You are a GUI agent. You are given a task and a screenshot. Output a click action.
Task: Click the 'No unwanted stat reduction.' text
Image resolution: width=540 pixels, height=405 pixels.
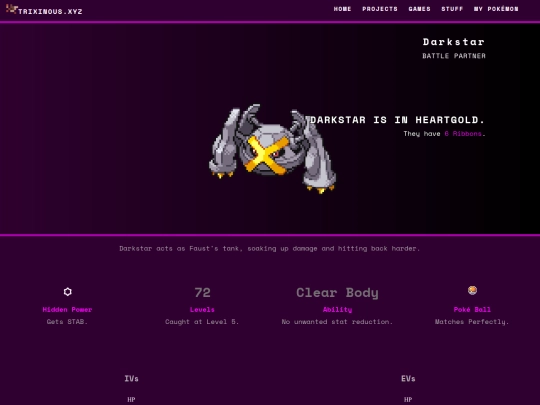(337, 322)
